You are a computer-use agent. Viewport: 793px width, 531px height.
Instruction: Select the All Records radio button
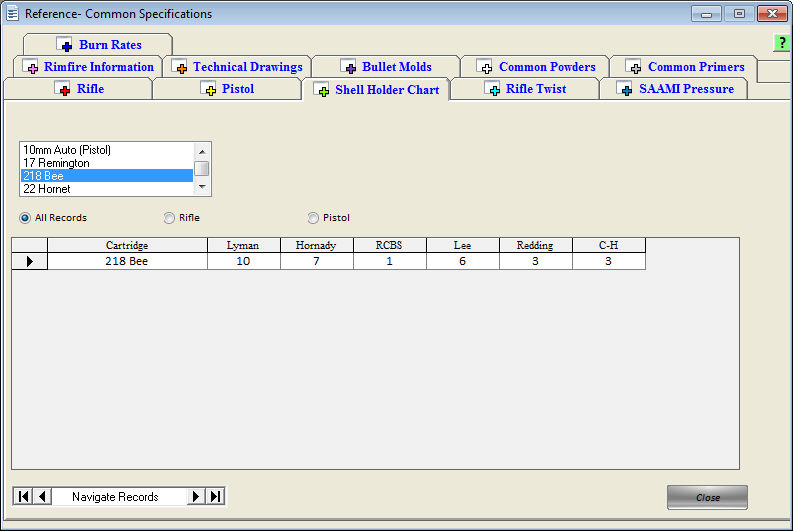[25, 218]
